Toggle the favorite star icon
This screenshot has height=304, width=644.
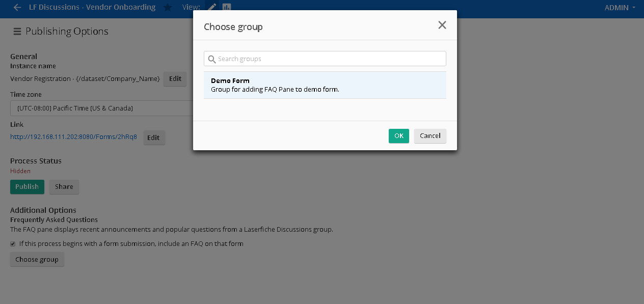(x=168, y=8)
